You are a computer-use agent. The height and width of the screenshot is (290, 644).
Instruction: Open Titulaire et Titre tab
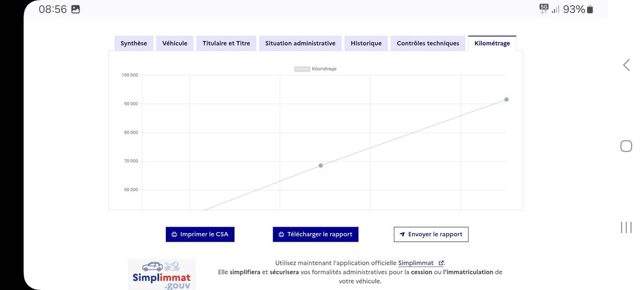(x=226, y=44)
